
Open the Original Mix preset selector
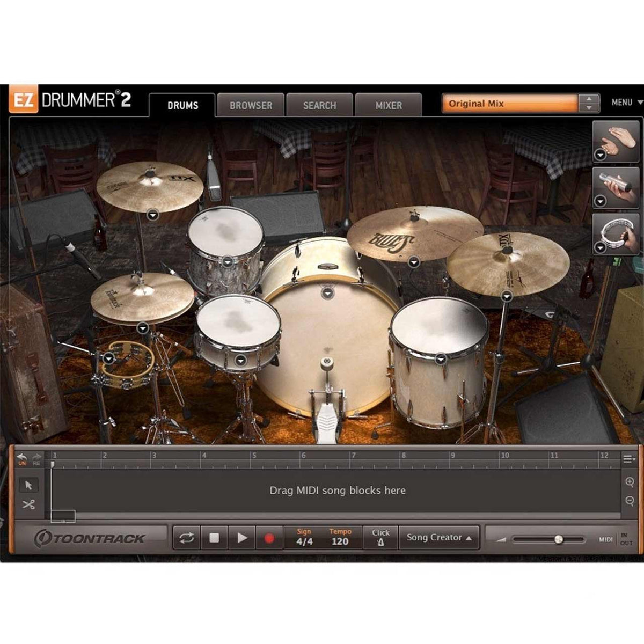coord(507,102)
